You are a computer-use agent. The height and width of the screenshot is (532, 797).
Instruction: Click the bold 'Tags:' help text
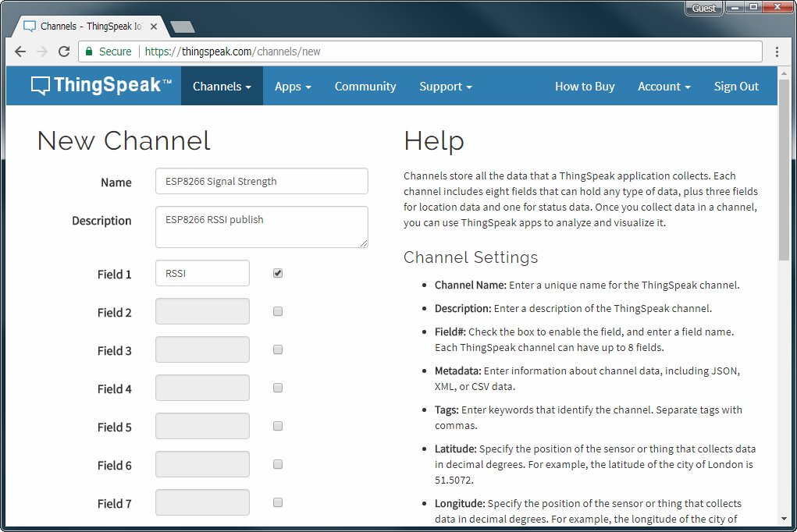(447, 410)
